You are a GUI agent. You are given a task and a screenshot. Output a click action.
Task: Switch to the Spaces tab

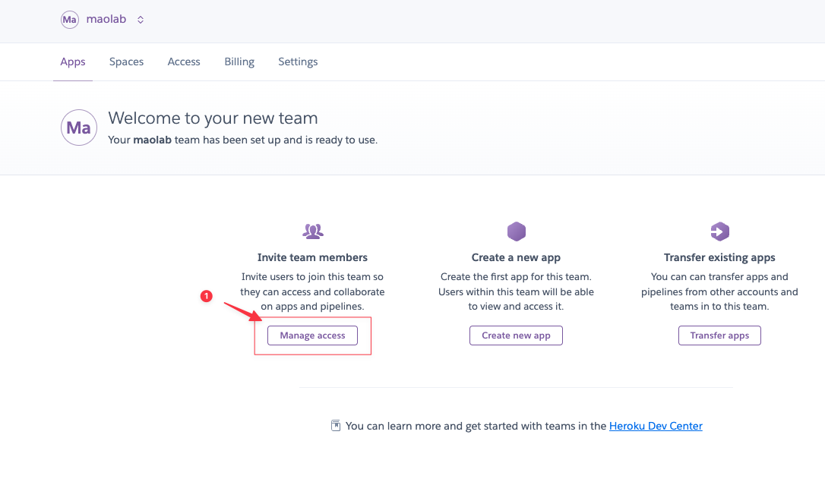click(x=126, y=61)
